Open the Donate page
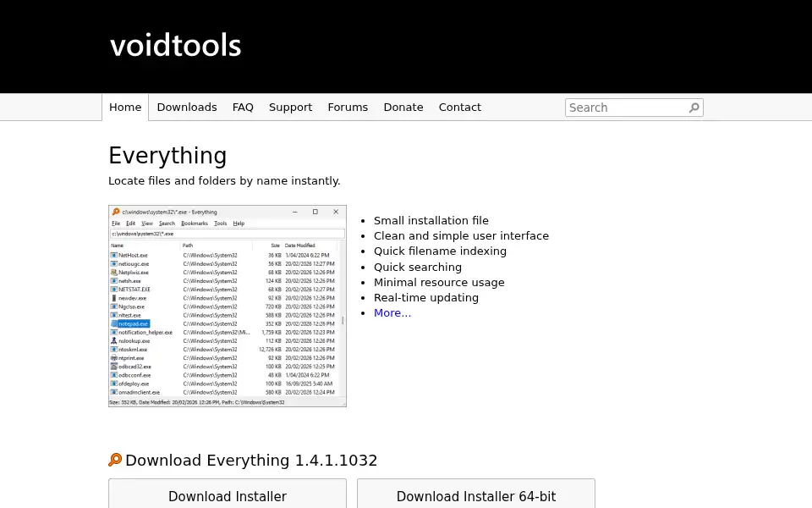 tap(403, 108)
